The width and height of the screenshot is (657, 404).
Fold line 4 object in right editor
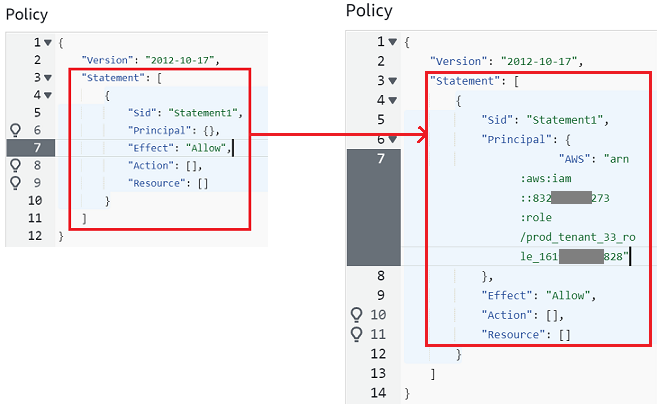tap(392, 100)
